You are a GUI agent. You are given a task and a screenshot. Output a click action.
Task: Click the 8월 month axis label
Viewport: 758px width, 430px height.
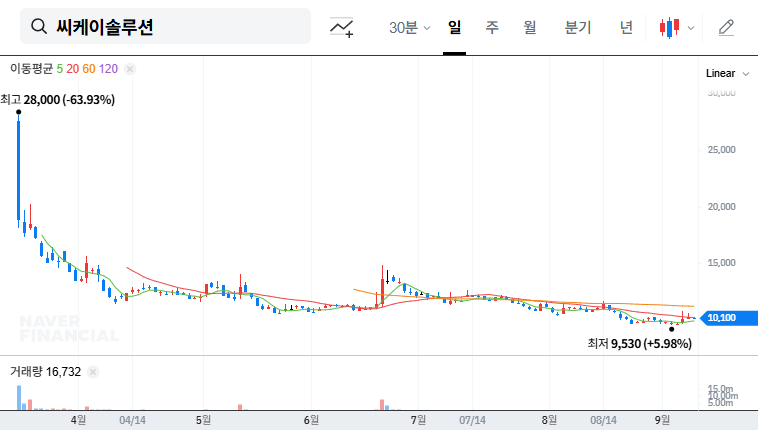[549, 420]
